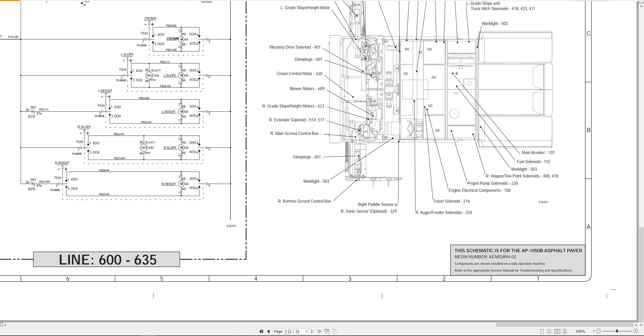644x336 pixels.
Task: Click the 'Vibratory Drive Solenoid - 401' label
Action: [295, 47]
